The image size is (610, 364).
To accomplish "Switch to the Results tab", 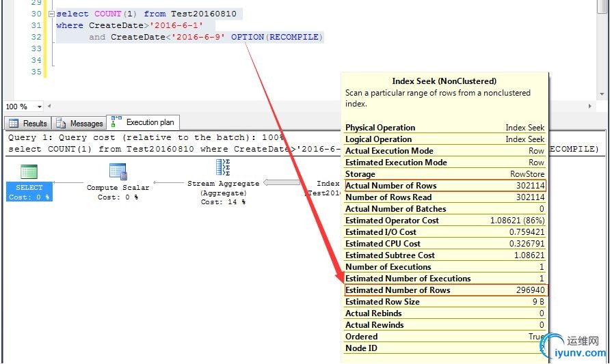I will (27, 123).
